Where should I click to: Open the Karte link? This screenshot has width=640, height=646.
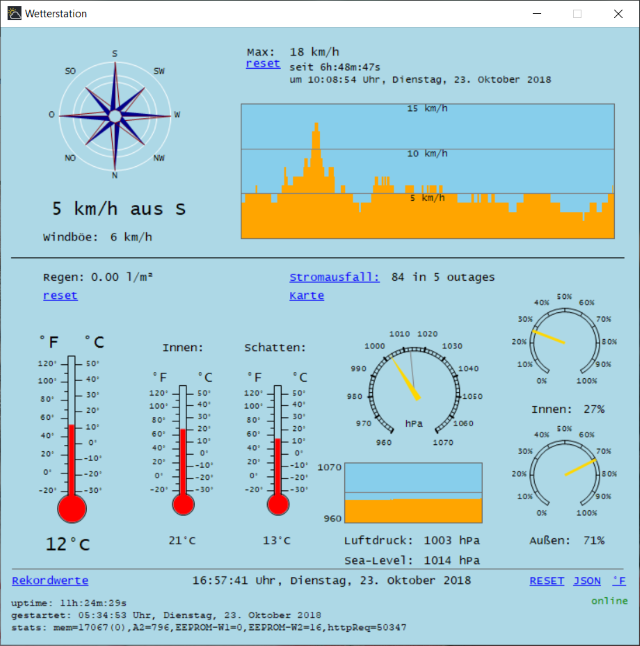coord(306,296)
